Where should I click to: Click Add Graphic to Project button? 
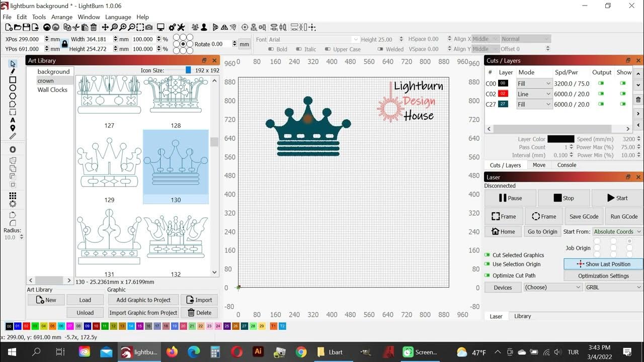[143, 300]
